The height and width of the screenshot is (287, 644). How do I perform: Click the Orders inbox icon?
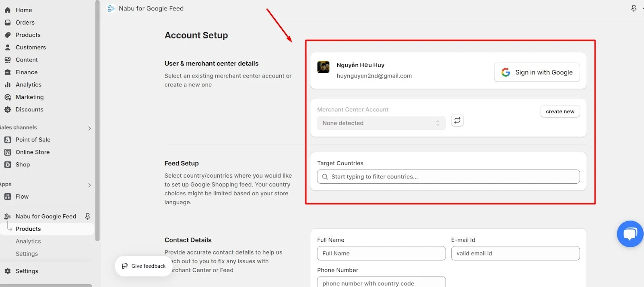coord(8,23)
